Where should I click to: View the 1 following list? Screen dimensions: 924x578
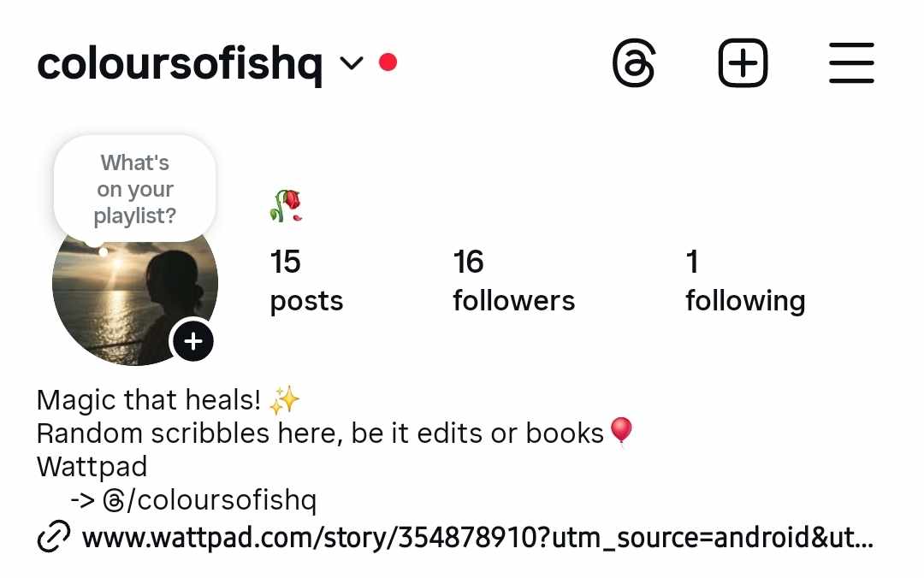click(745, 280)
